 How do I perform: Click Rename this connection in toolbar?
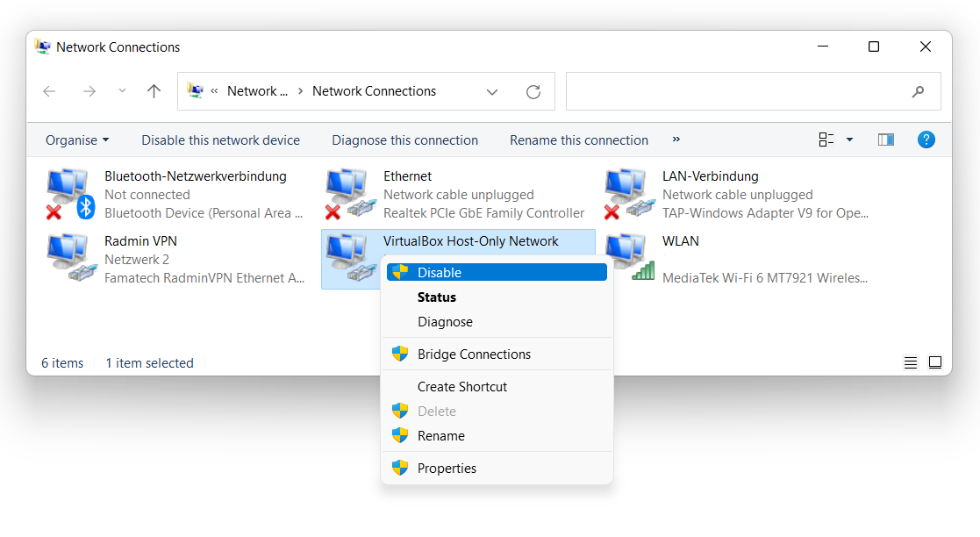click(x=579, y=140)
